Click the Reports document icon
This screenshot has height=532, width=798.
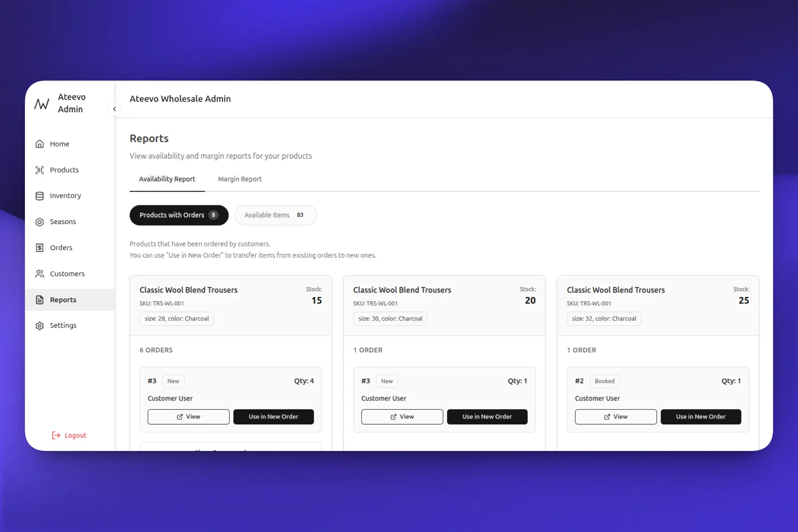tap(39, 300)
